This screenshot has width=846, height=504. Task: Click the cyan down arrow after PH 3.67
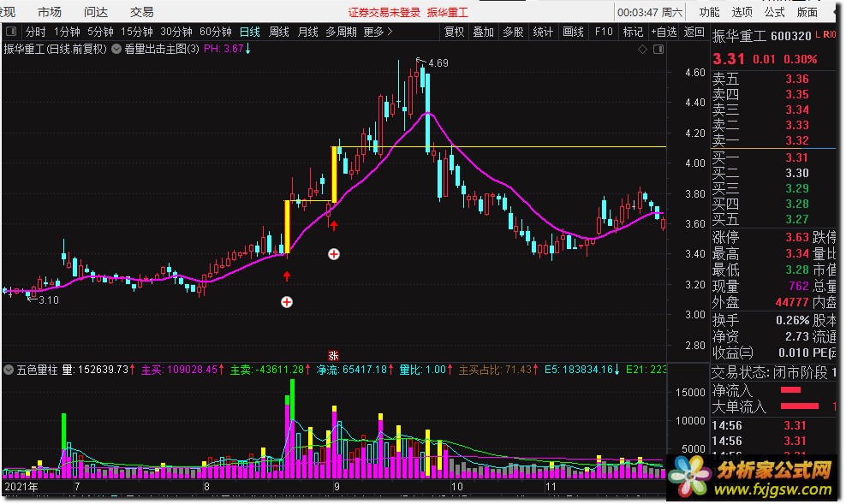click(x=247, y=49)
